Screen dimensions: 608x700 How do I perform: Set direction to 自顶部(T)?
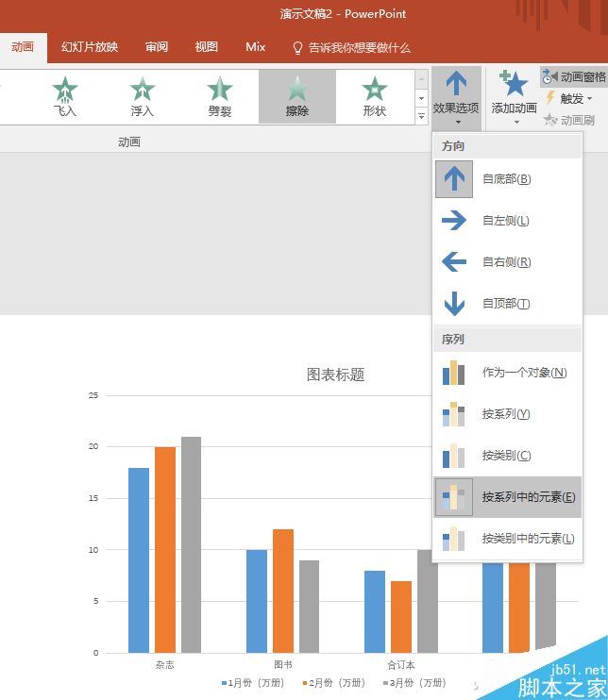508,304
